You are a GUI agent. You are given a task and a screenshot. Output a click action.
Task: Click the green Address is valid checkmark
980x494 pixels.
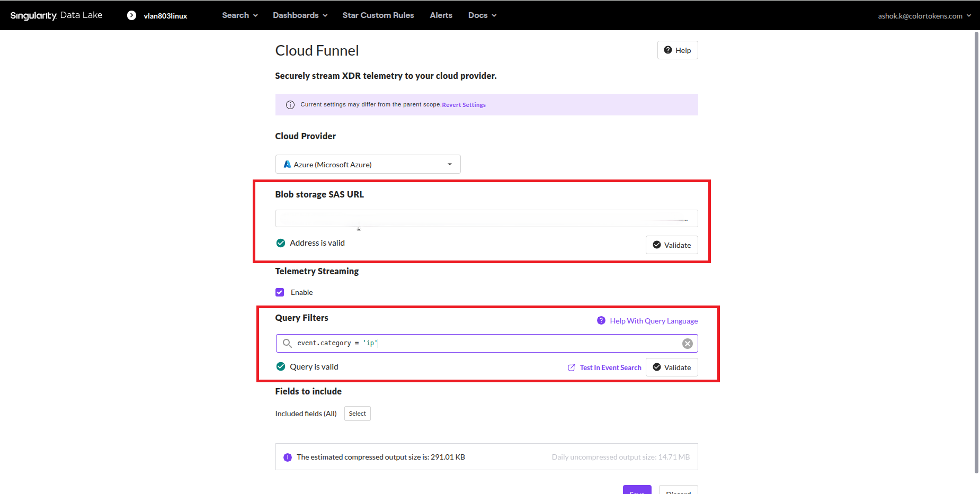click(x=281, y=243)
